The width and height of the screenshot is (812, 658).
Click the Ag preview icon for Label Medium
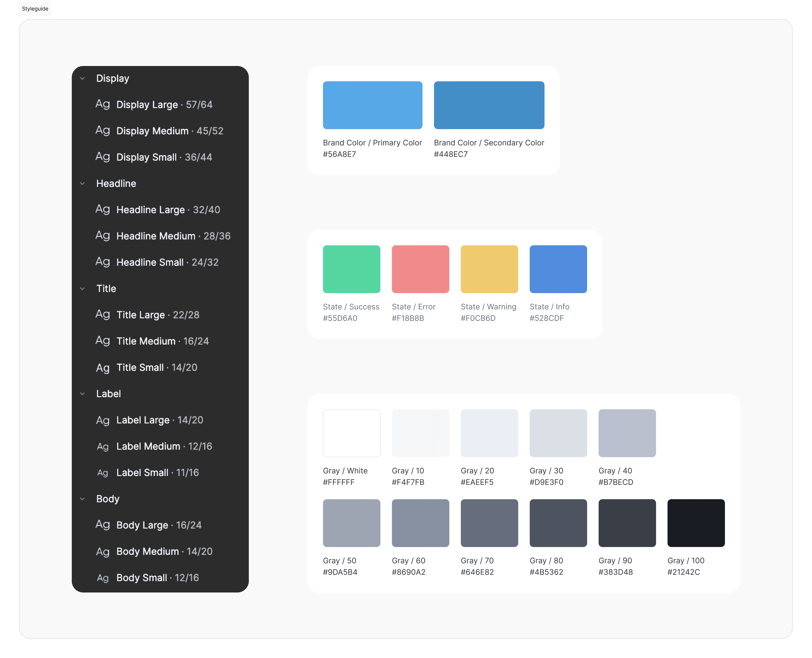pyautogui.click(x=102, y=446)
